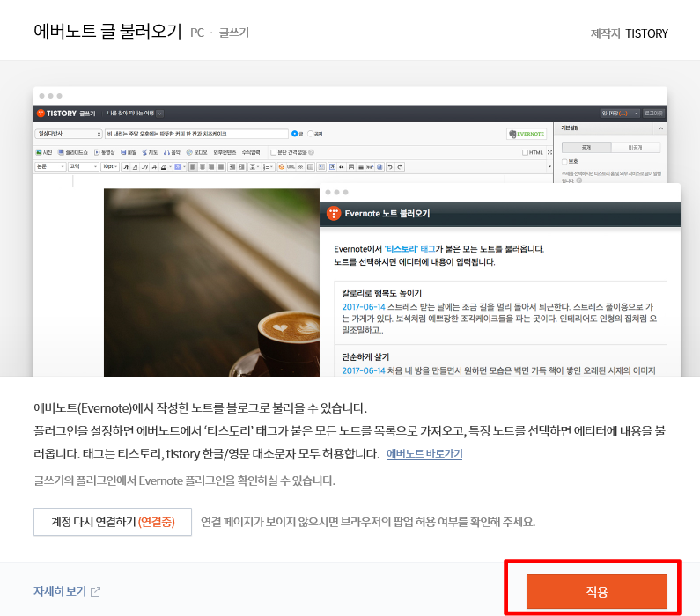Click 수식입력 item in preview toolbar
Image resolution: width=700 pixels, height=616 pixels.
click(251, 152)
